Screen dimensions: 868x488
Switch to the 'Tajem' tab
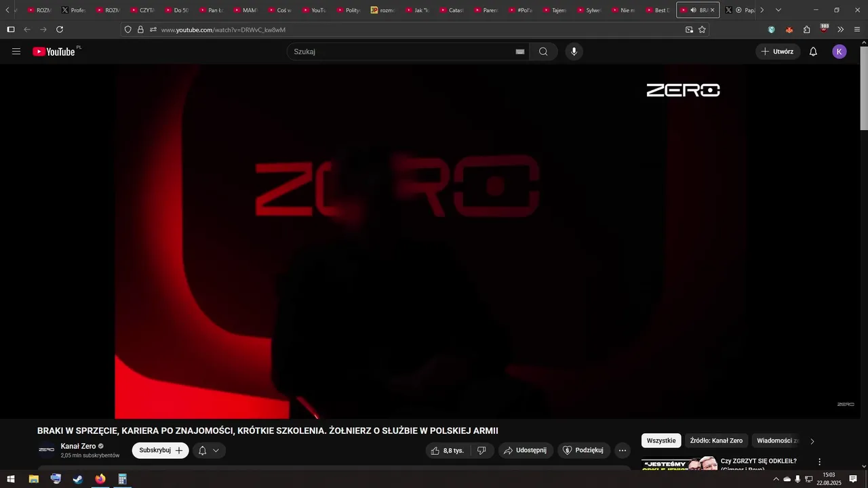point(554,10)
